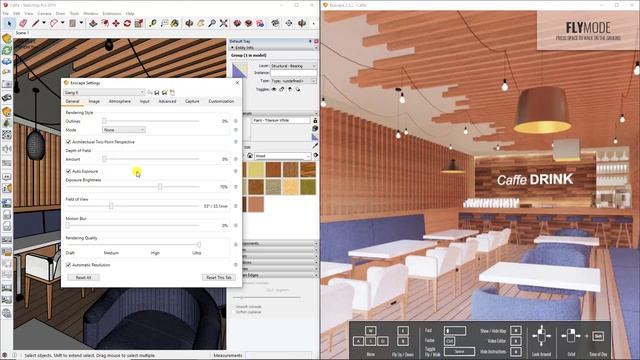Screen dimensions: 640x360
Task: Click the Reset All button
Action: coord(83,278)
